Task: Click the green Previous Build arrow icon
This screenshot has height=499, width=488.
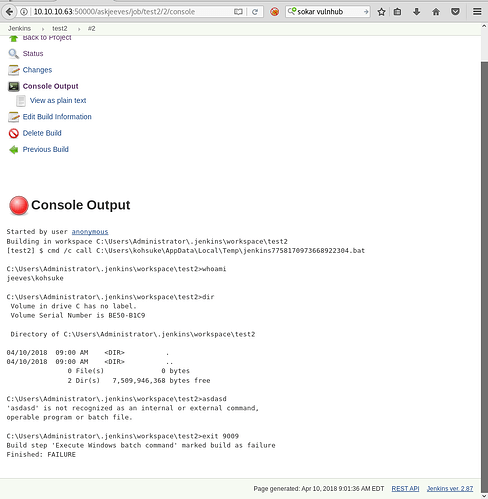Action: point(14,150)
